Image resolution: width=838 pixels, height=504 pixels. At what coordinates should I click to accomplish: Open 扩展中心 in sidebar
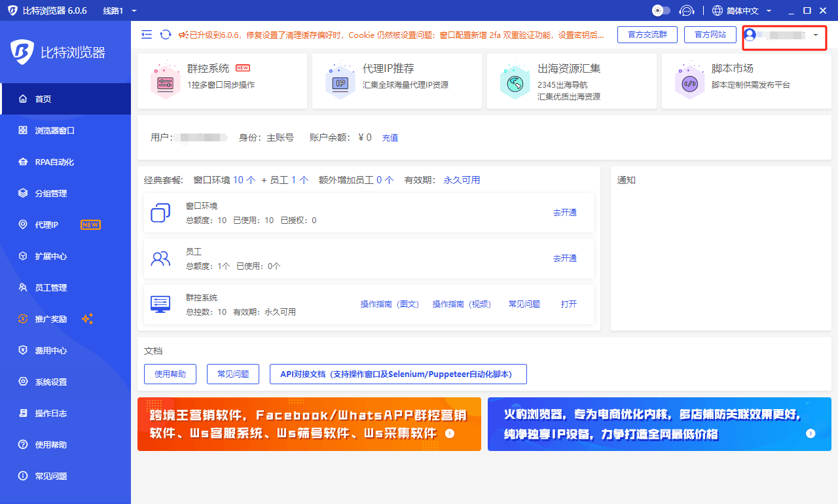coord(65,256)
